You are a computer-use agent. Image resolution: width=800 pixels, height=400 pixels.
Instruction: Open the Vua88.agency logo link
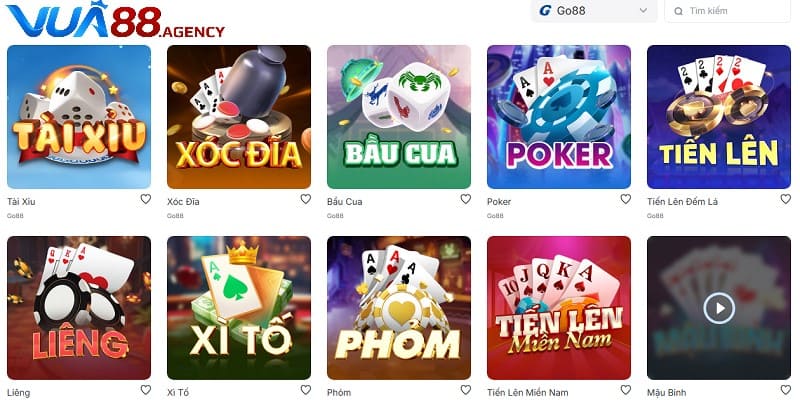[x=115, y=20]
